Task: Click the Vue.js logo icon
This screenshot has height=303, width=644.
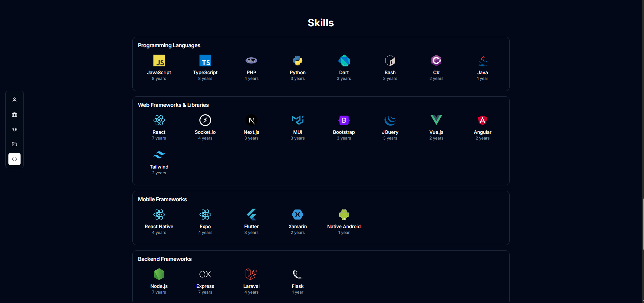Action: pyautogui.click(x=436, y=120)
